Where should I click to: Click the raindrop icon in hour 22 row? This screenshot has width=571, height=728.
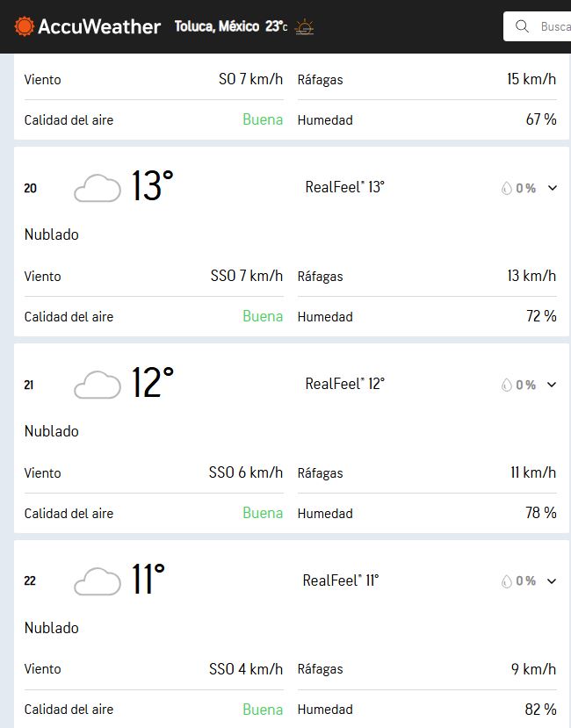pyautogui.click(x=506, y=580)
